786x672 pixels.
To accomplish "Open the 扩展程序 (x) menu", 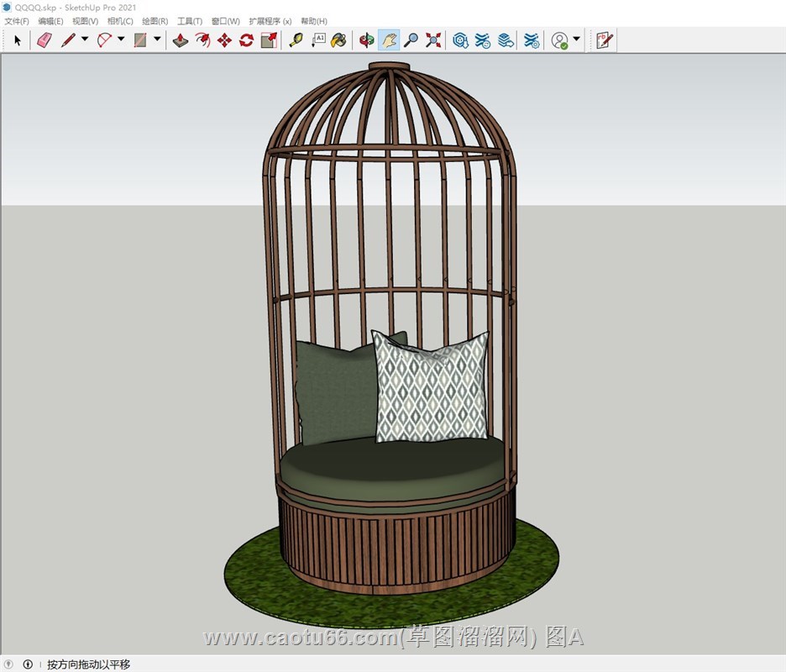I will (270, 21).
